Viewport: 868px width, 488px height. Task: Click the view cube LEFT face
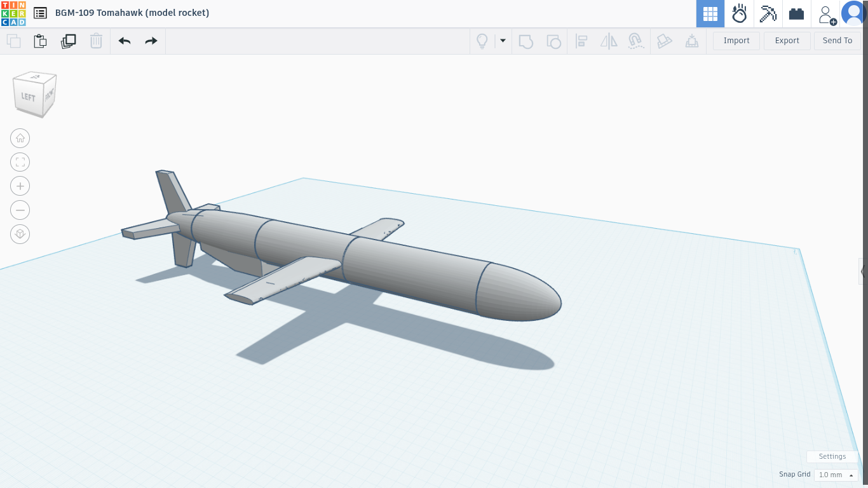(x=28, y=97)
